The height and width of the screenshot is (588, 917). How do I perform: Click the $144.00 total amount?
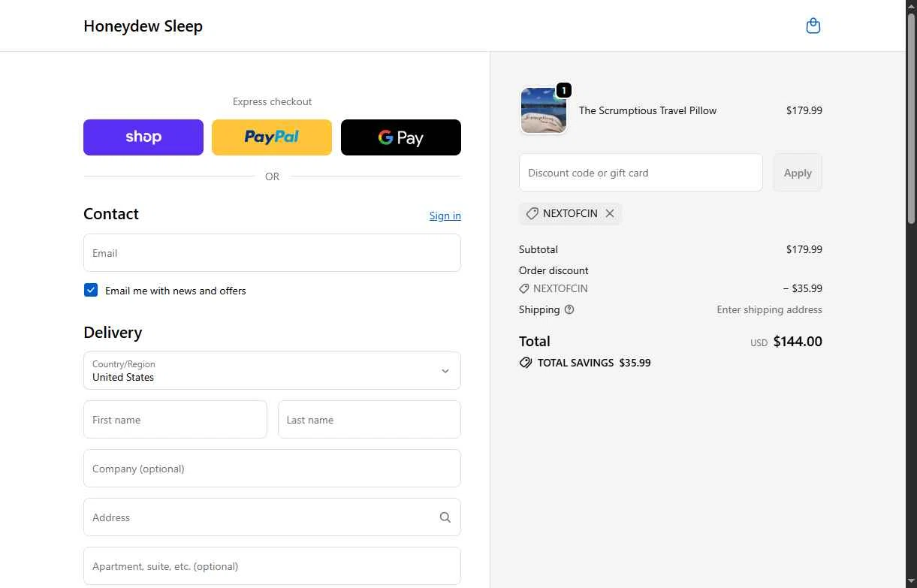point(798,342)
